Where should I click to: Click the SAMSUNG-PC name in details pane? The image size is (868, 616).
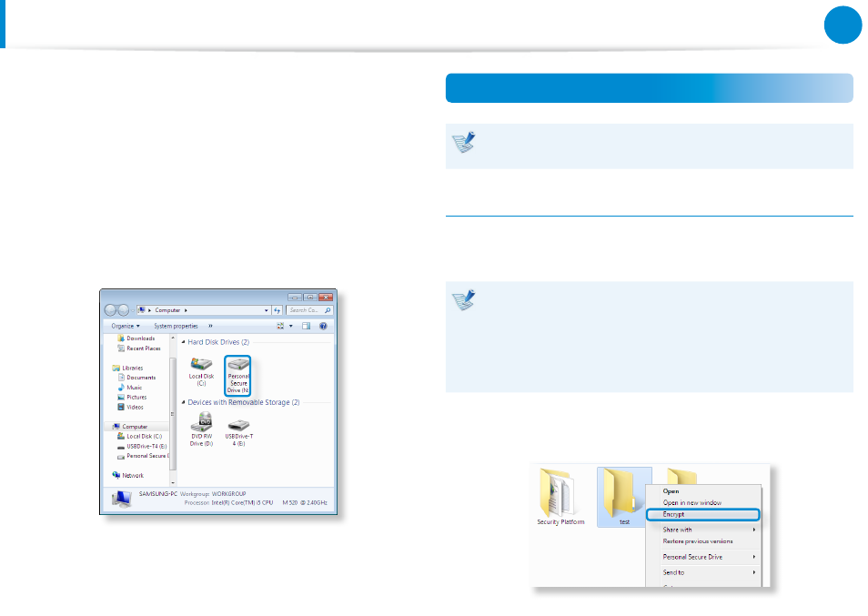(157, 494)
